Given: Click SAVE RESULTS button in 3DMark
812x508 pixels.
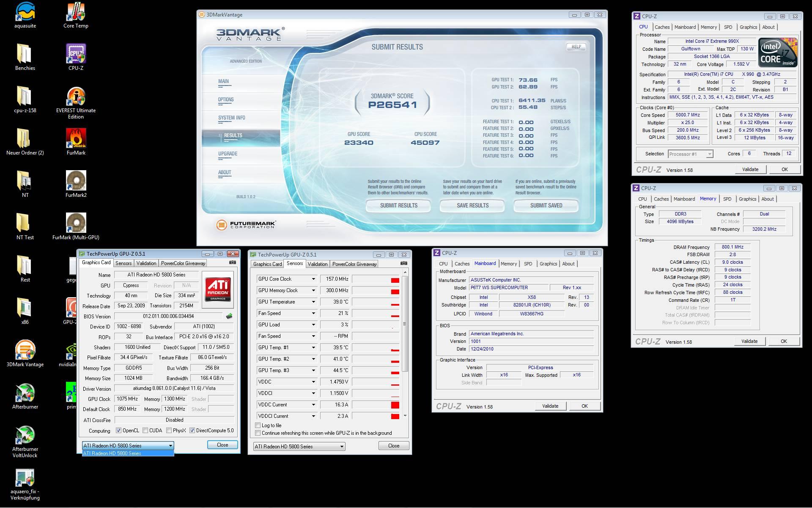Looking at the screenshot, I should tap(472, 205).
